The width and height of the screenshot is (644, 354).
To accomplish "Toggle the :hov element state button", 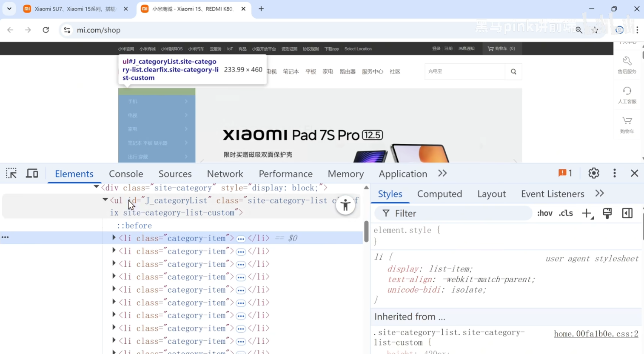I will tap(544, 213).
